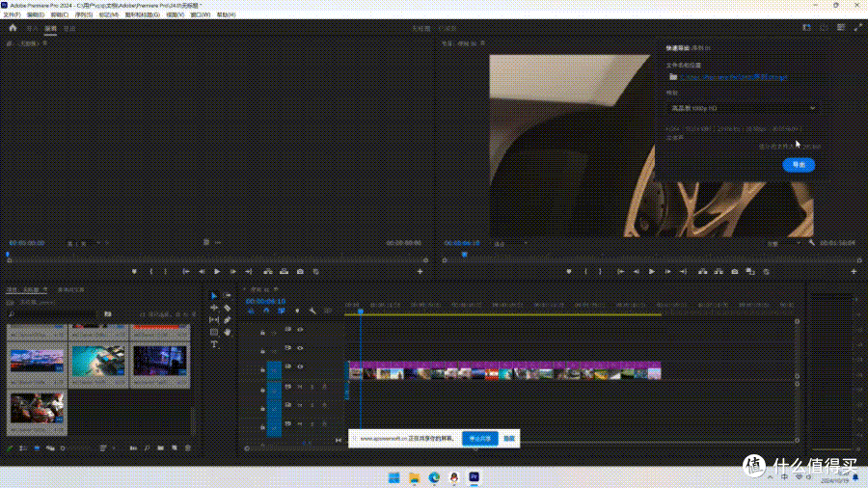Open the 剪辑(C) menu
The image size is (868, 488).
click(x=59, y=14)
